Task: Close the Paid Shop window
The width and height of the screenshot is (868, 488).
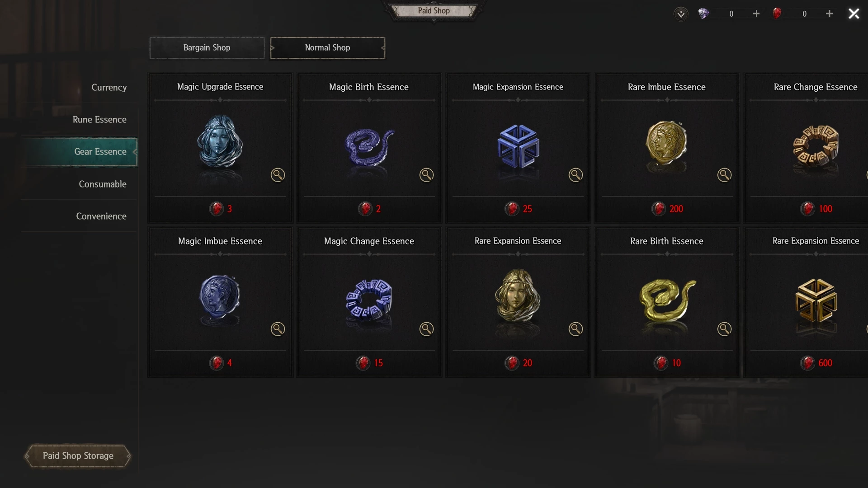Action: pos(854,14)
